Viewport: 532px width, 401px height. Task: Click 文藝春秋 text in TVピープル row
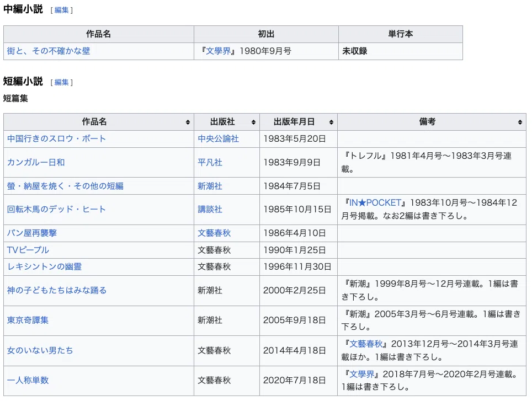[x=214, y=250]
